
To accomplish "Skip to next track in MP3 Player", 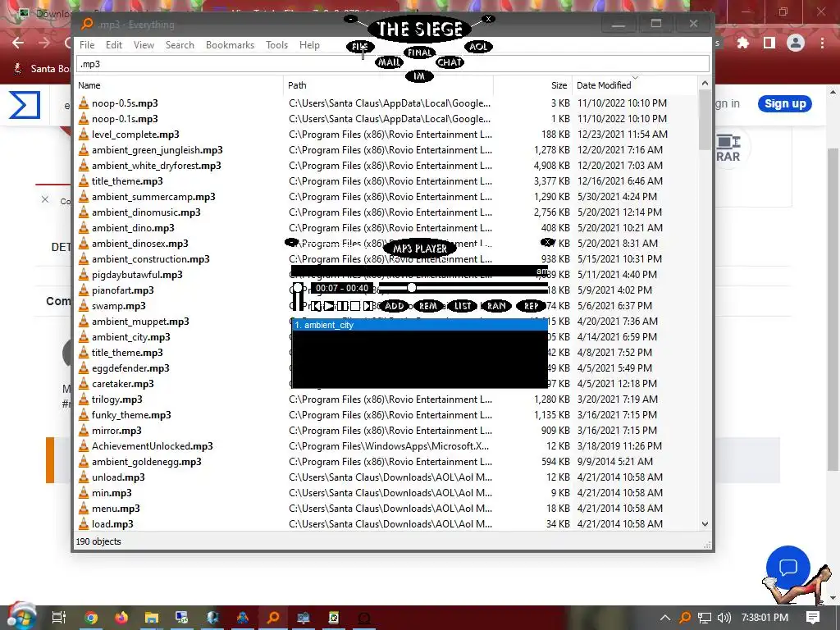I will pyautogui.click(x=367, y=306).
